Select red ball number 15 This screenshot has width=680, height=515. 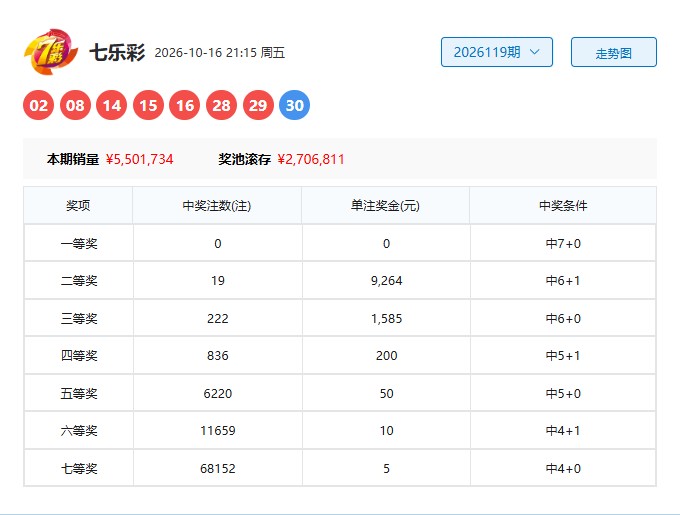(148, 105)
